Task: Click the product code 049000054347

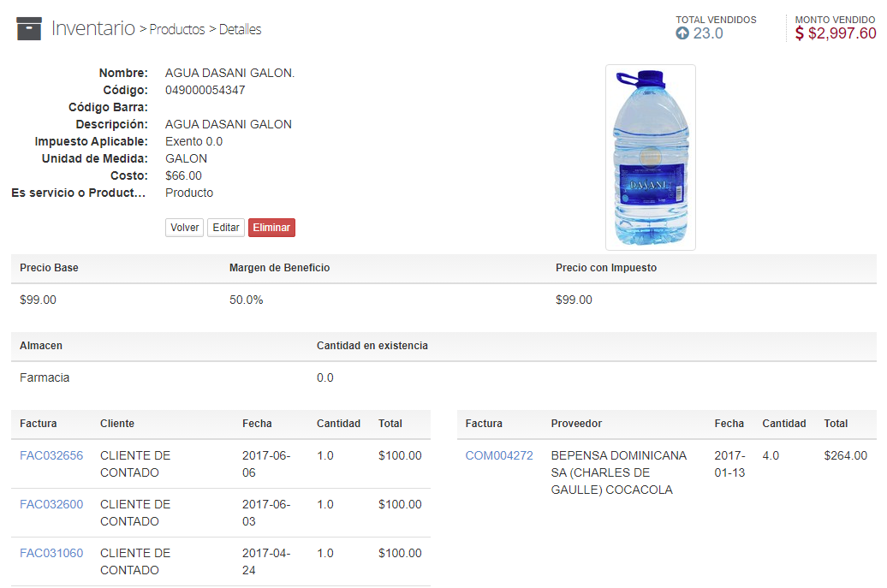Action: (205, 90)
